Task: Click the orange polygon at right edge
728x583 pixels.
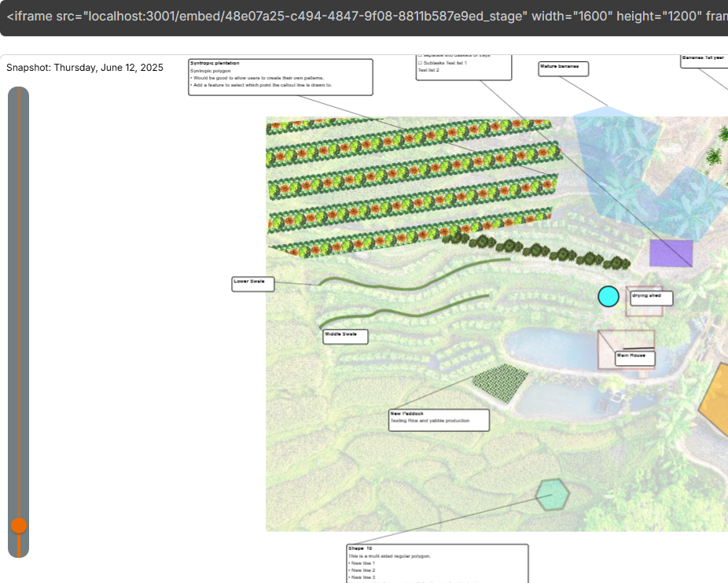Action: 717,397
